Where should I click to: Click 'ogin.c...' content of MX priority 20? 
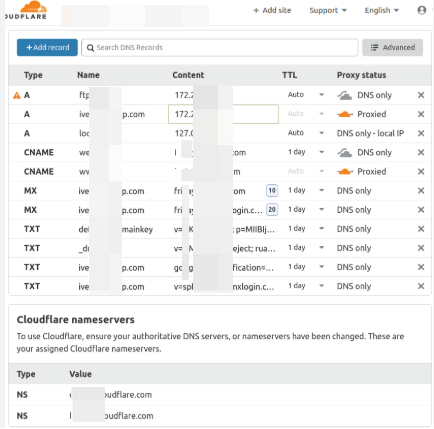click(247, 210)
